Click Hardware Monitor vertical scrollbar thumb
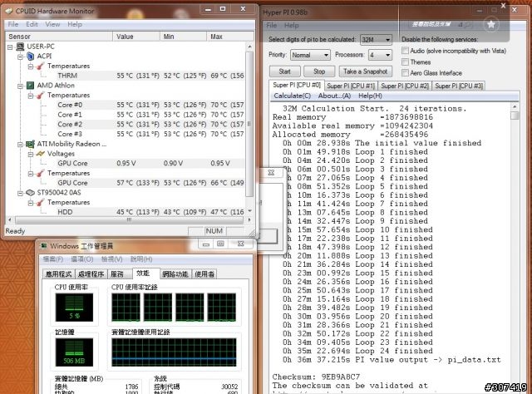The width and height of the screenshot is (532, 394). [x=249, y=124]
